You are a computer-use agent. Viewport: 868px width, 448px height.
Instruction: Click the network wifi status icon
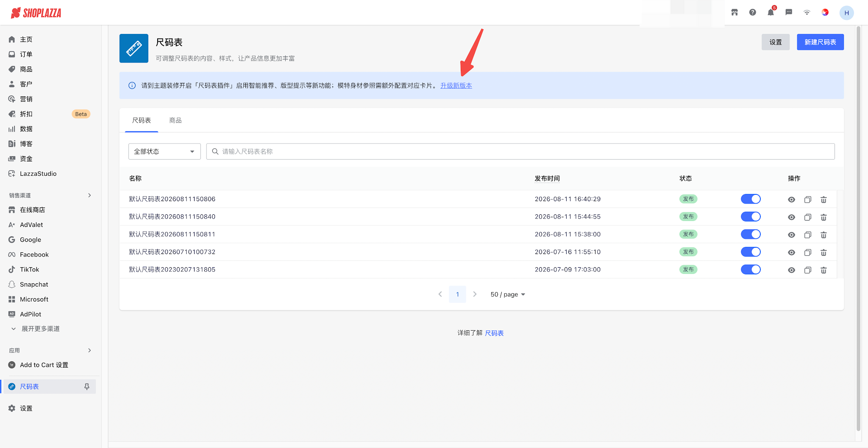pyautogui.click(x=807, y=12)
